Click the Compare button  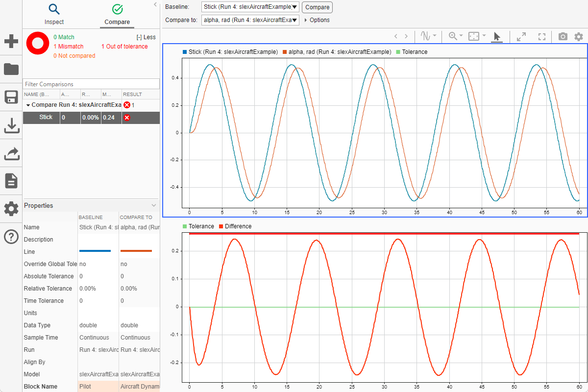point(317,7)
